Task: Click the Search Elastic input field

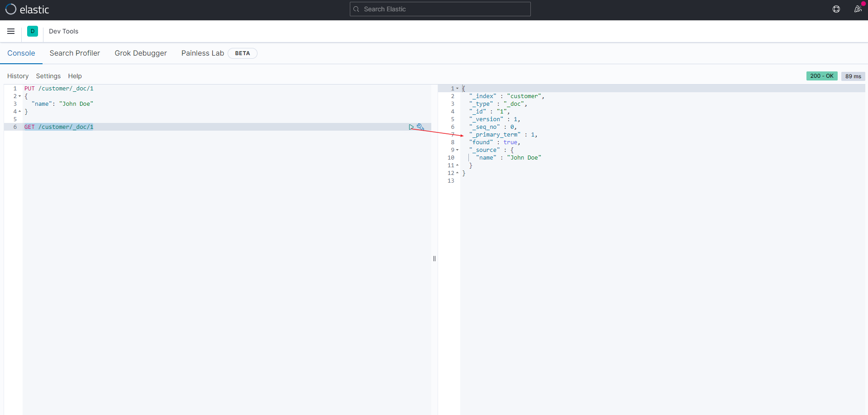Action: [440, 9]
